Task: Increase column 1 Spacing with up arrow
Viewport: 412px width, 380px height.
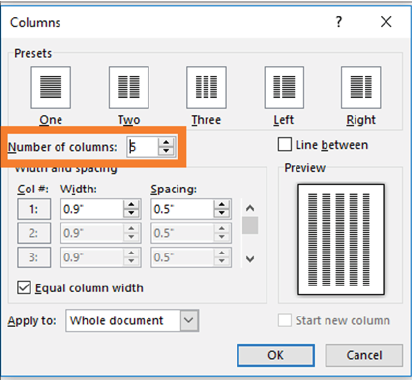Action: pos(222,204)
